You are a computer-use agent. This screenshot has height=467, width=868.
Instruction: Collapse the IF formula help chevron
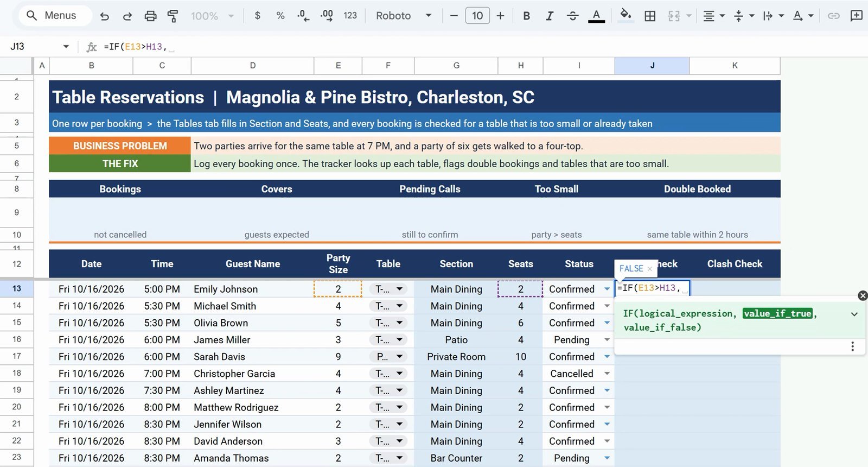854,314
